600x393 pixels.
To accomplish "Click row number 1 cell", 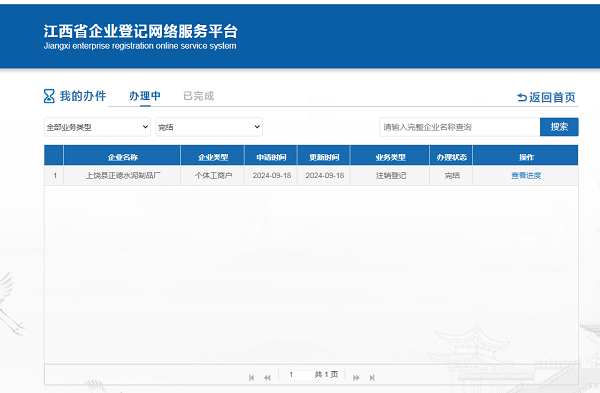I will (x=55, y=176).
